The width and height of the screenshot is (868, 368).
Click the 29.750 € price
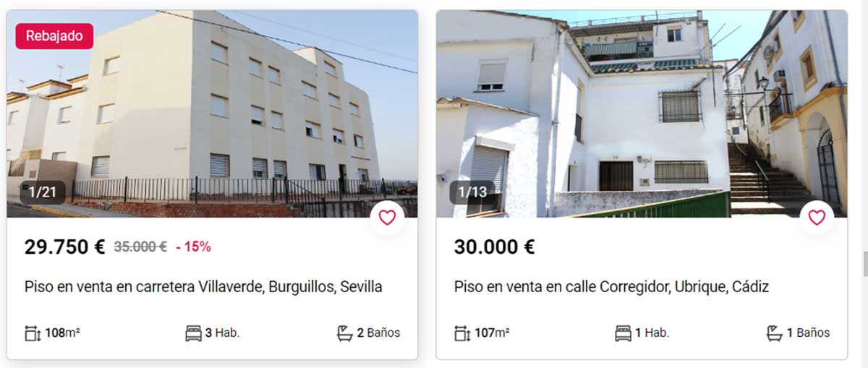pos(65,247)
